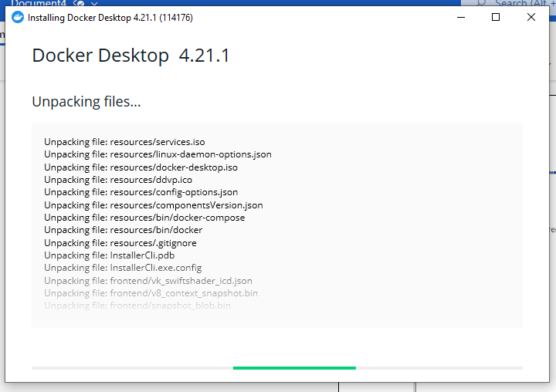Viewport: 556px width, 392px height.
Task: Click the "Docker Desktop 4.21.1" heading
Action: (x=131, y=56)
